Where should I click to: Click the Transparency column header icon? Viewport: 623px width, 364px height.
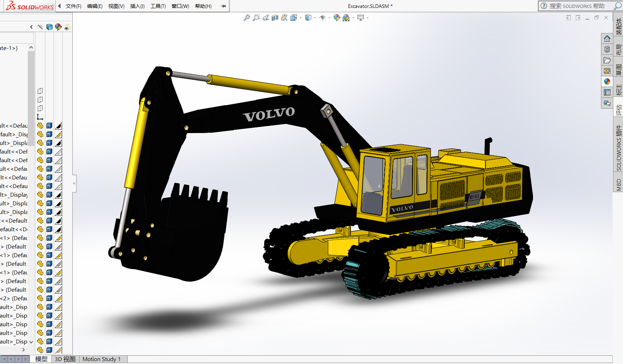(x=67, y=27)
